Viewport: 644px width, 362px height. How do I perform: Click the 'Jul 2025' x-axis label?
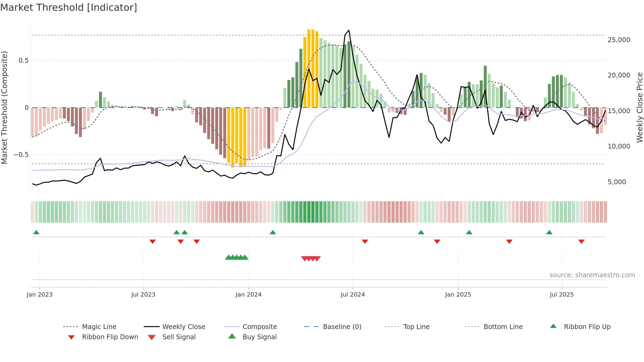562,294
